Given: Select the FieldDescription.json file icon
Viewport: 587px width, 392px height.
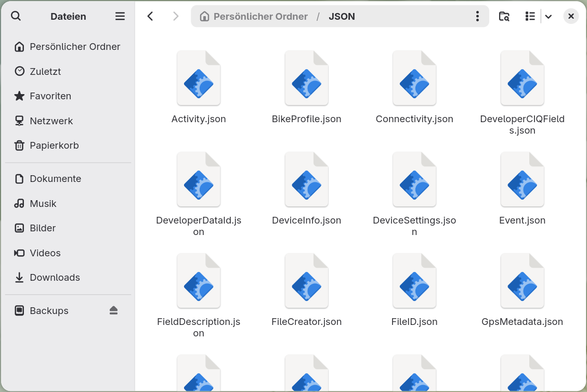Looking at the screenshot, I should coord(199,281).
